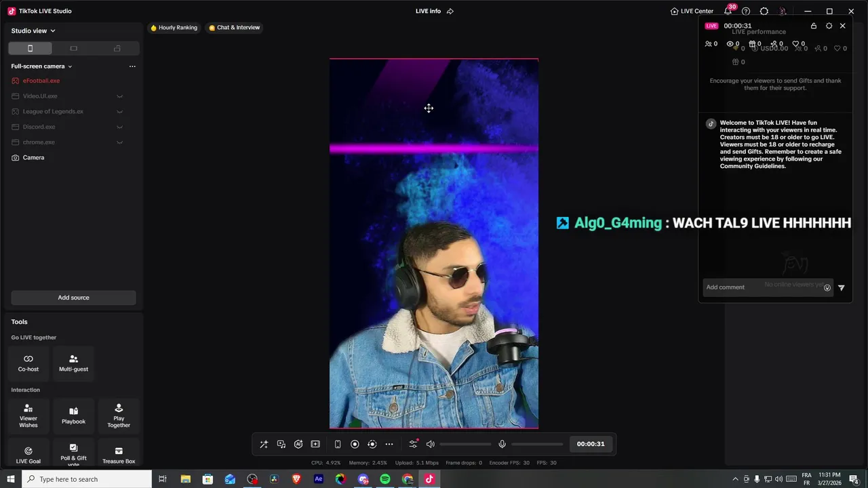Show the hidden chrome.exe source
Image resolution: width=868 pixels, height=488 pixels.
120,142
